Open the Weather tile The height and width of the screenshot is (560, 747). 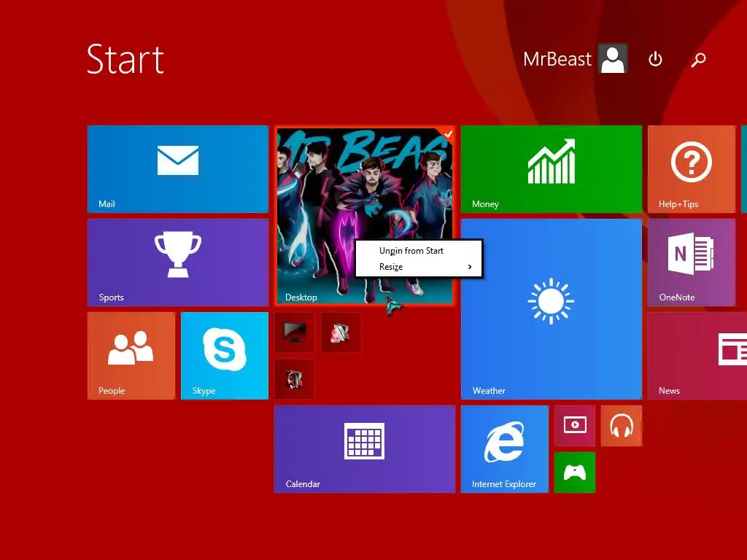pos(551,309)
